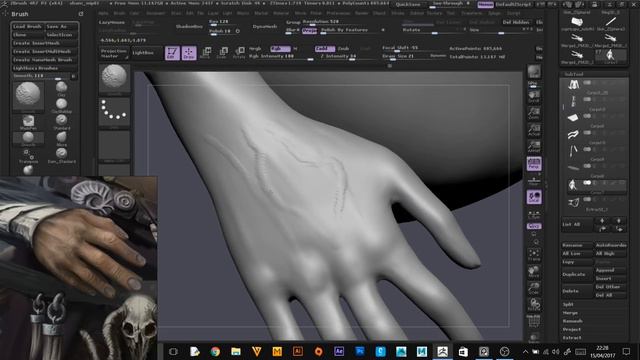Toggle the Rgb color mode
The width and height of the screenshot is (640, 360).
(280, 49)
